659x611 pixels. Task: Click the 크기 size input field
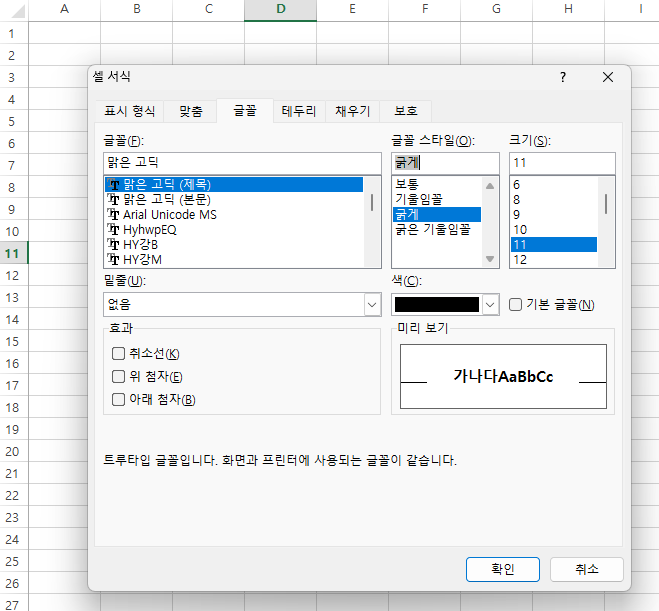pyautogui.click(x=562, y=163)
